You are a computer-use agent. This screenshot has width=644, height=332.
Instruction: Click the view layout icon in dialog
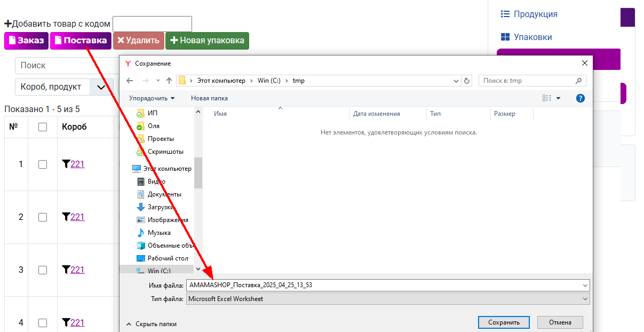tap(547, 98)
